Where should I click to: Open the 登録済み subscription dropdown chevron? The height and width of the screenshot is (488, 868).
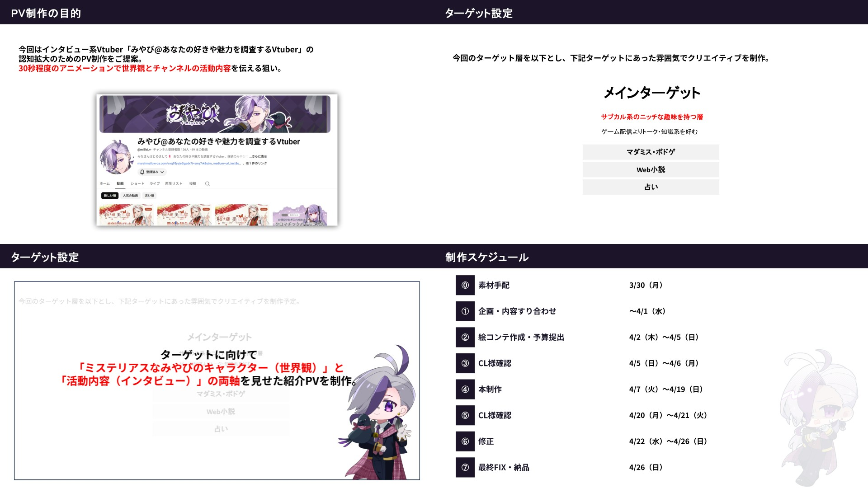pos(162,172)
